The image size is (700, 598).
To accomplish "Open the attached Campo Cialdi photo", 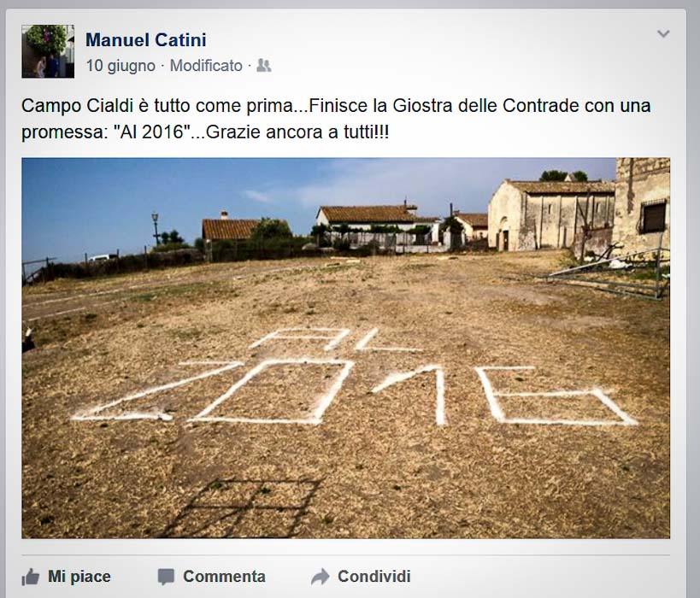I will [x=345, y=348].
